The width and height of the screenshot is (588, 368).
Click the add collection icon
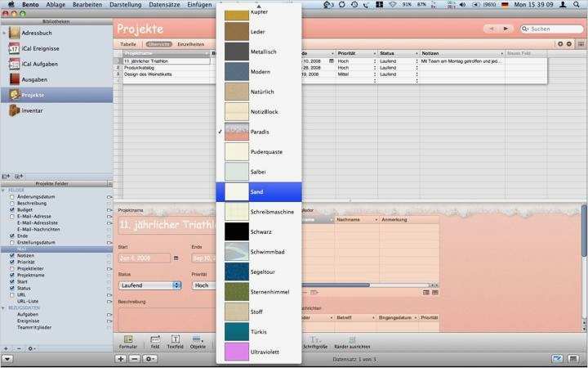pos(18,176)
